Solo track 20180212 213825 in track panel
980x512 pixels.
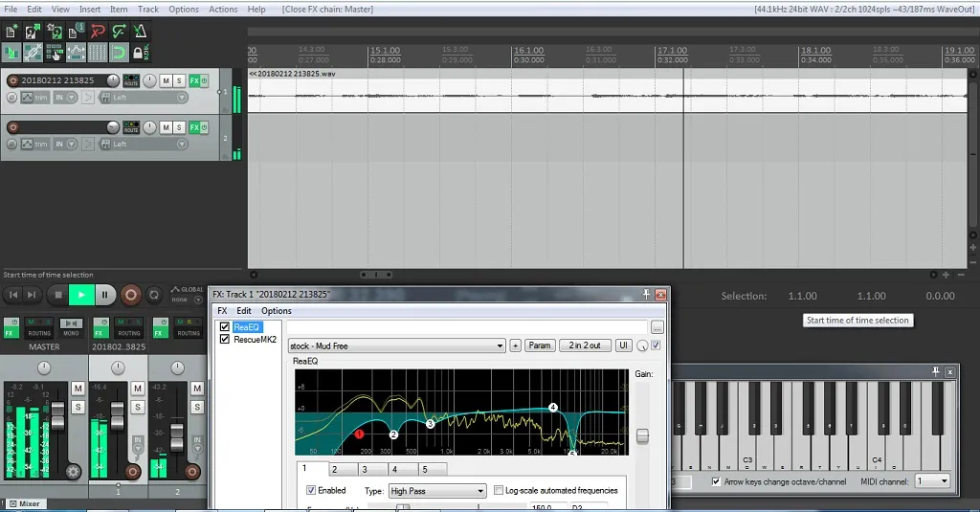(179, 80)
